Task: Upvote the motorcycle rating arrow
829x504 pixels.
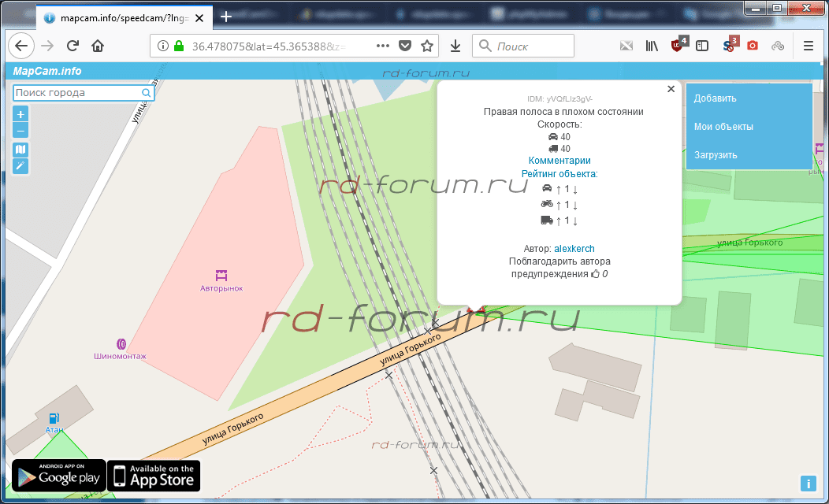Action: coord(558,205)
